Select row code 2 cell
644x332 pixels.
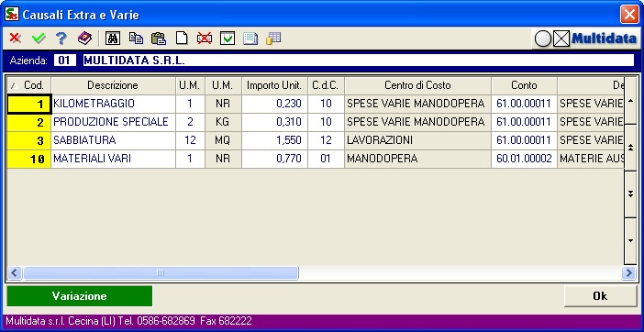pyautogui.click(x=29, y=122)
